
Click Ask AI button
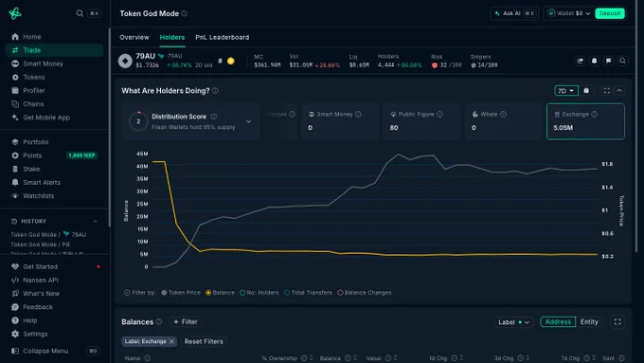[514, 13]
